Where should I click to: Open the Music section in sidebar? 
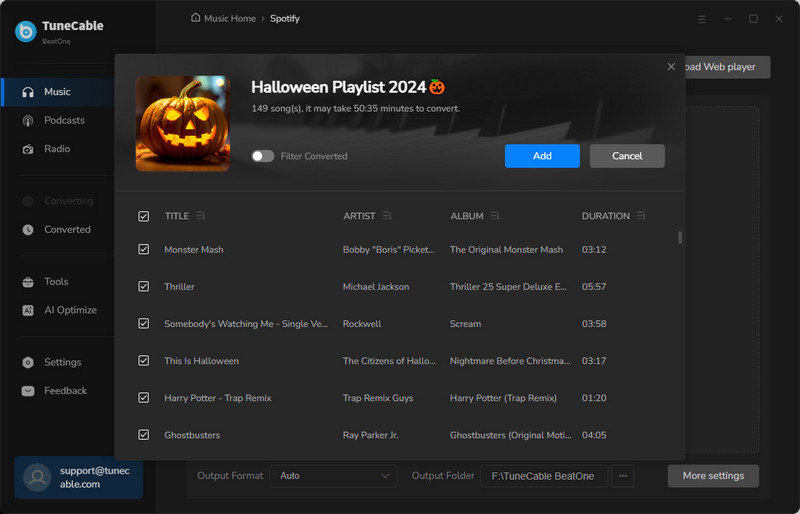[x=58, y=92]
